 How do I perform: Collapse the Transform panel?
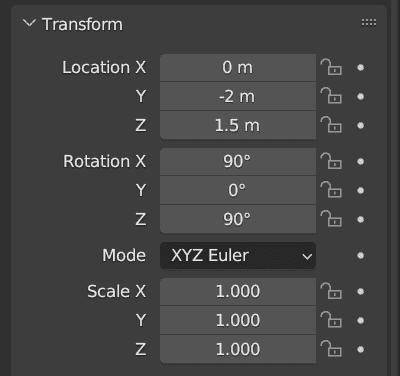pos(29,23)
